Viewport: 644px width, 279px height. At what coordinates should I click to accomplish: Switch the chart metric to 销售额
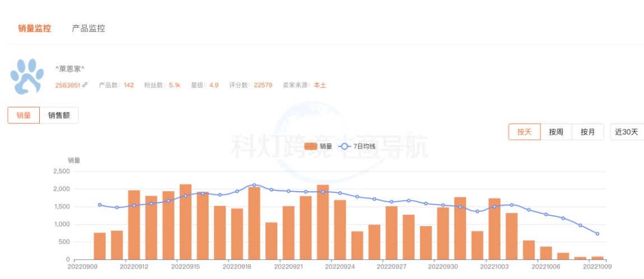coord(59,115)
